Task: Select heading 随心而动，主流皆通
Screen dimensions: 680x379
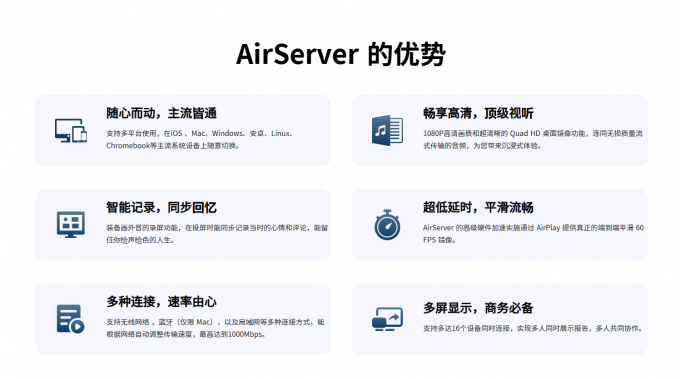Action: pyautogui.click(x=161, y=114)
